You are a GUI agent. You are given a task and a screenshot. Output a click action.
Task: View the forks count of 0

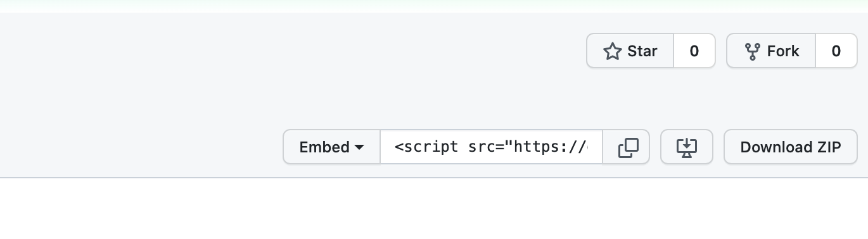836,51
